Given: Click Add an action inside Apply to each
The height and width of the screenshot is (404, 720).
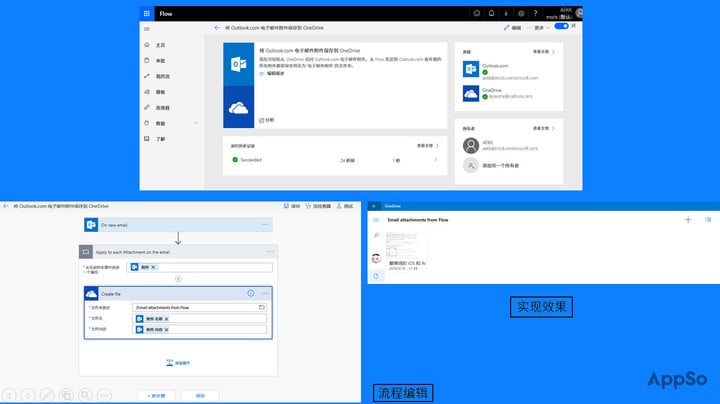Looking at the screenshot, I should point(178,363).
